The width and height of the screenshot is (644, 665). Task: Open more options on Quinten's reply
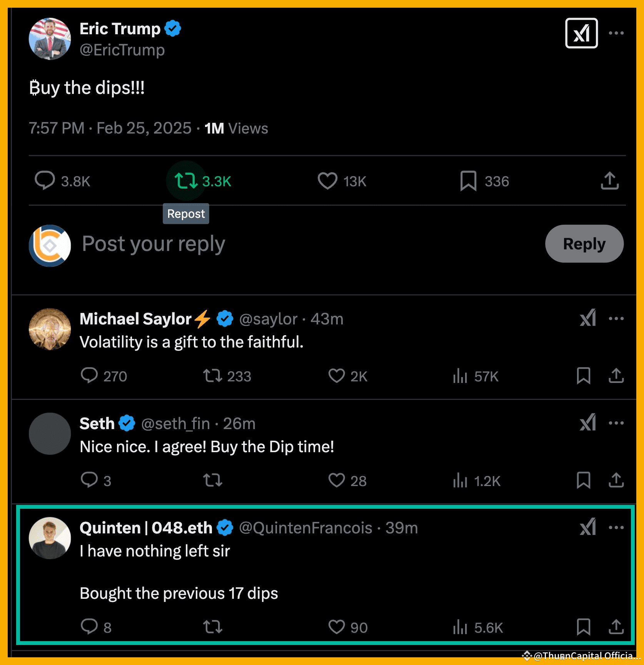pyautogui.click(x=616, y=527)
